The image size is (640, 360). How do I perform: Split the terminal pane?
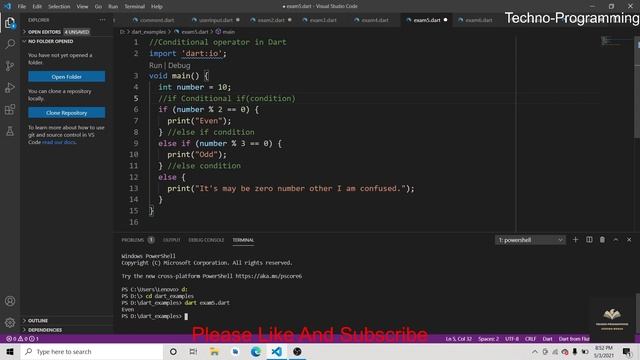pyautogui.click(x=589, y=240)
